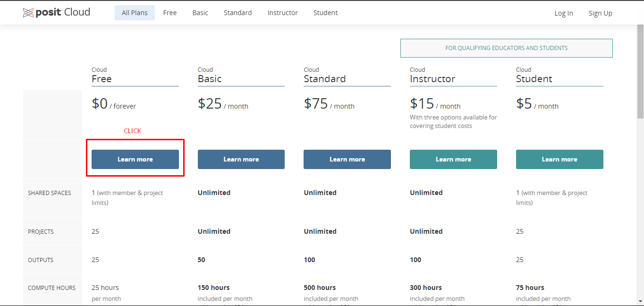Image resolution: width=644 pixels, height=306 pixels.
Task: Click the $75 / month price
Action: [329, 104]
